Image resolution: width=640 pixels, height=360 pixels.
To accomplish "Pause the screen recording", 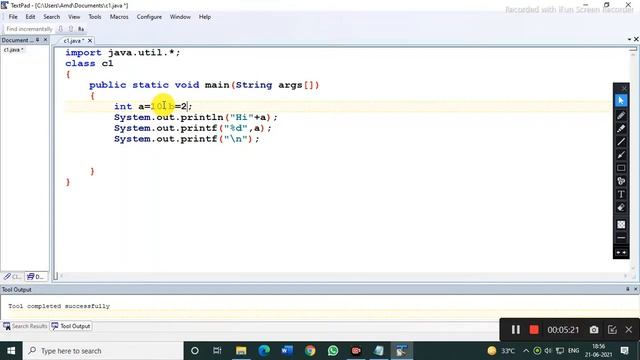I will point(516,330).
